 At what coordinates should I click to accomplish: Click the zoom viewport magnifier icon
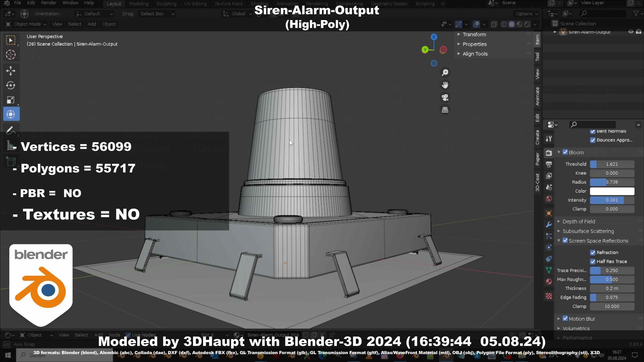[x=445, y=73]
